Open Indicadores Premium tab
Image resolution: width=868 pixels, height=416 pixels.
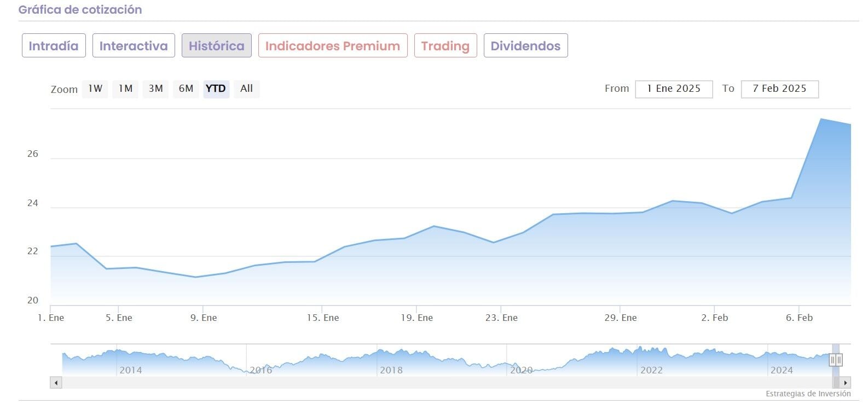point(333,46)
